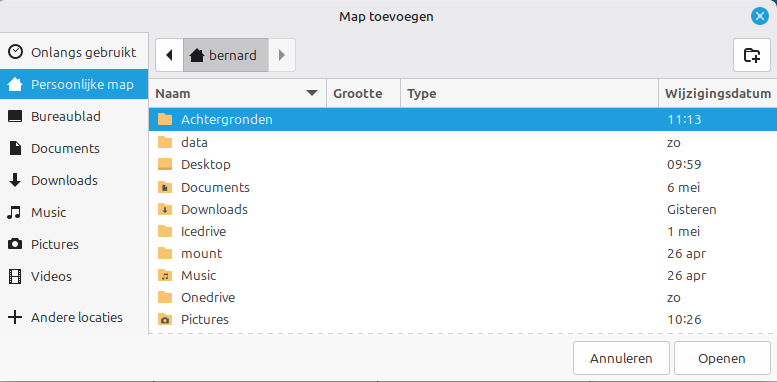The image size is (777, 382).
Task: Click the Openen button
Action: tap(722, 358)
